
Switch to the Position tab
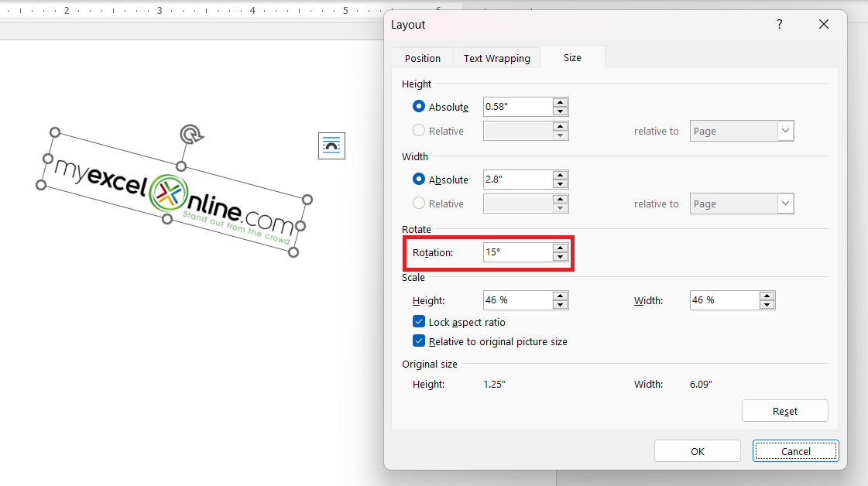point(422,58)
